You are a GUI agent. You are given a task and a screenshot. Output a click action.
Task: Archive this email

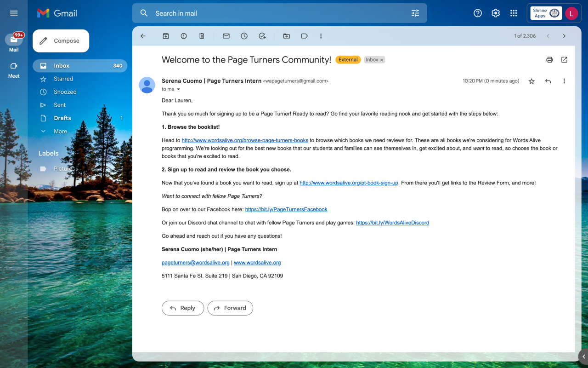pyautogui.click(x=166, y=36)
